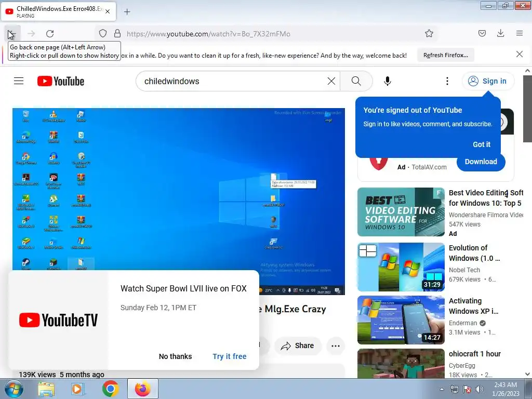
Task: Open the tracking protection shield icon
Action: [103, 34]
